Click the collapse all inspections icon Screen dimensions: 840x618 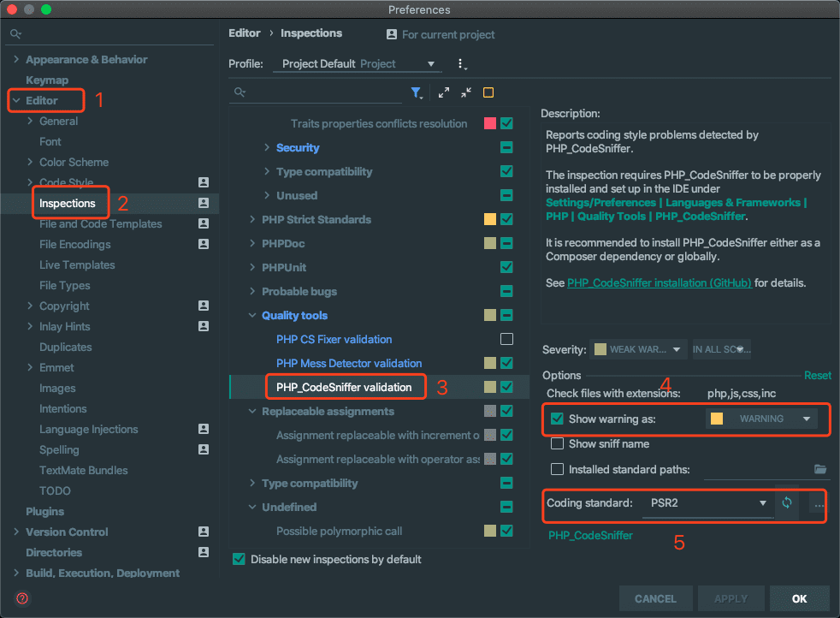(x=466, y=92)
